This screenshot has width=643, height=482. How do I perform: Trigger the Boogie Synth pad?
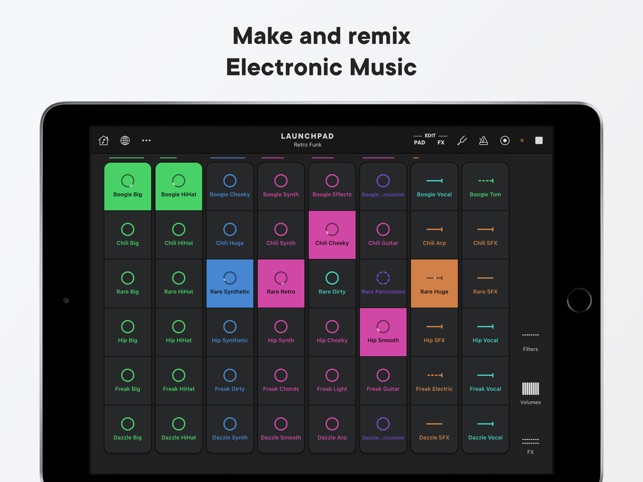[x=281, y=187]
